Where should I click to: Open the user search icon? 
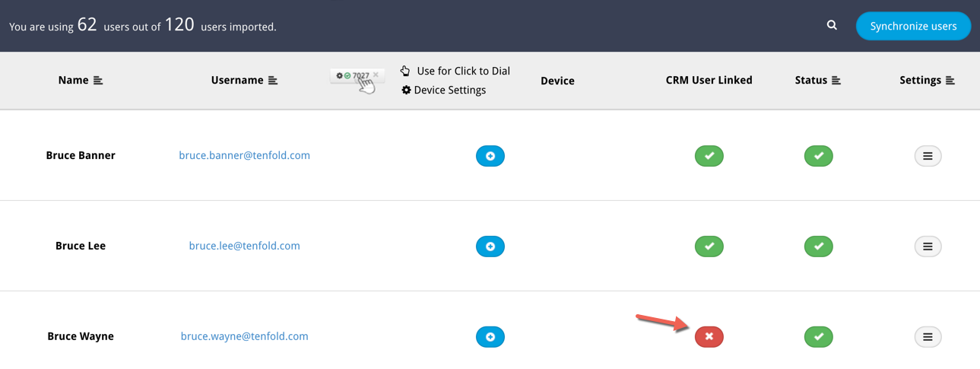tap(832, 25)
